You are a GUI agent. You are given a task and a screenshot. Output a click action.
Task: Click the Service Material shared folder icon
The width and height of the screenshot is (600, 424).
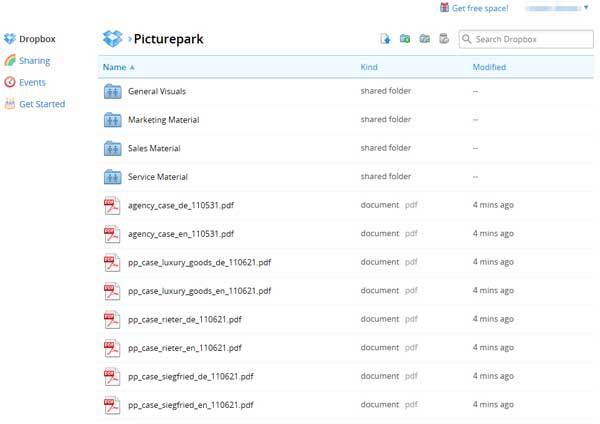112,177
